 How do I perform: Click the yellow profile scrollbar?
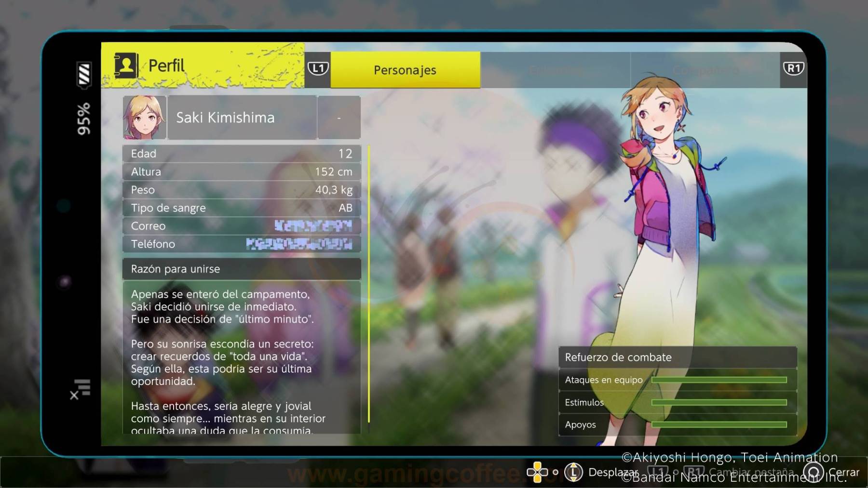coord(369,284)
